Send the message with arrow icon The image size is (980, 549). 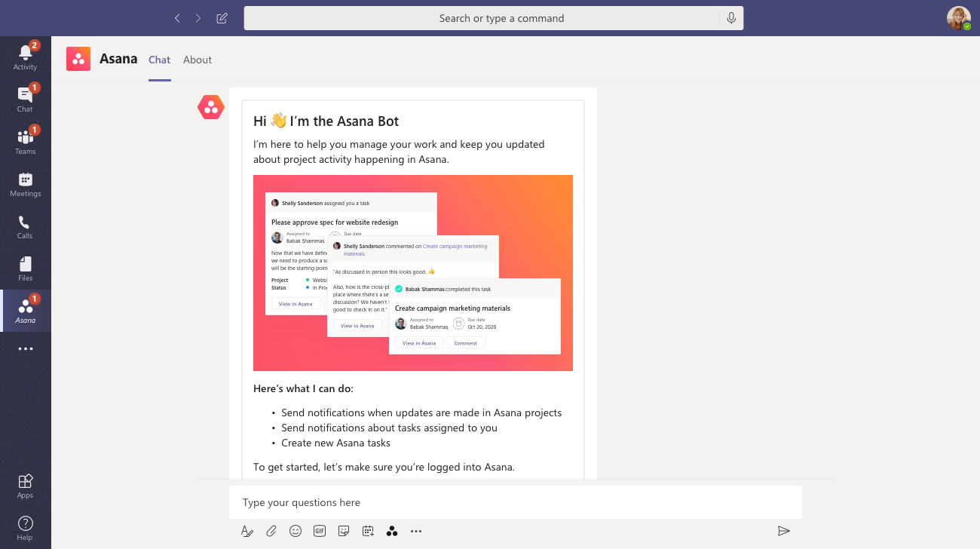784,531
